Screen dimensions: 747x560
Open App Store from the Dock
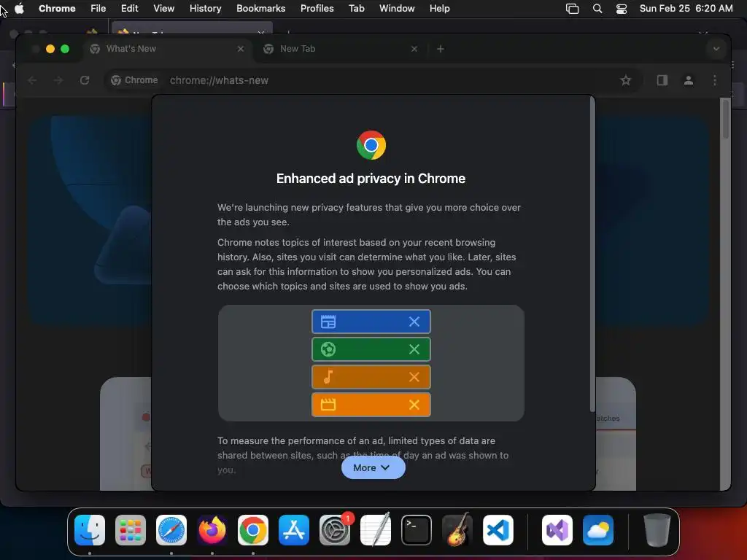pos(294,530)
